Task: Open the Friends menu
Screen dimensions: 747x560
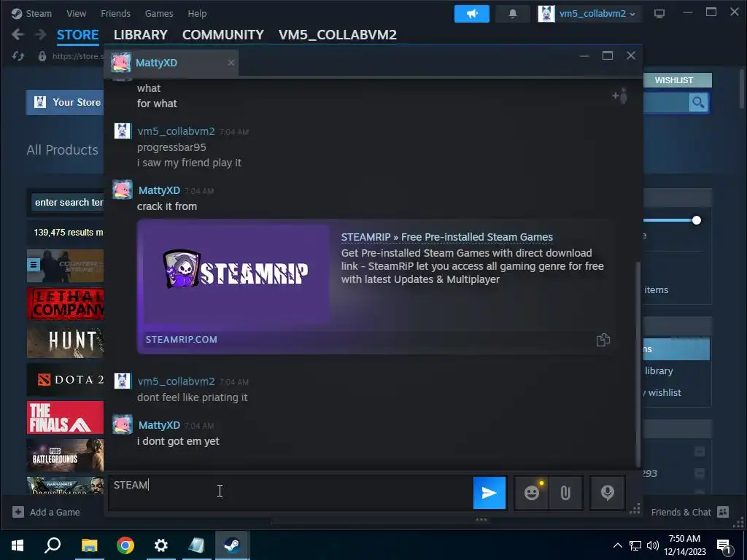Action: (115, 13)
